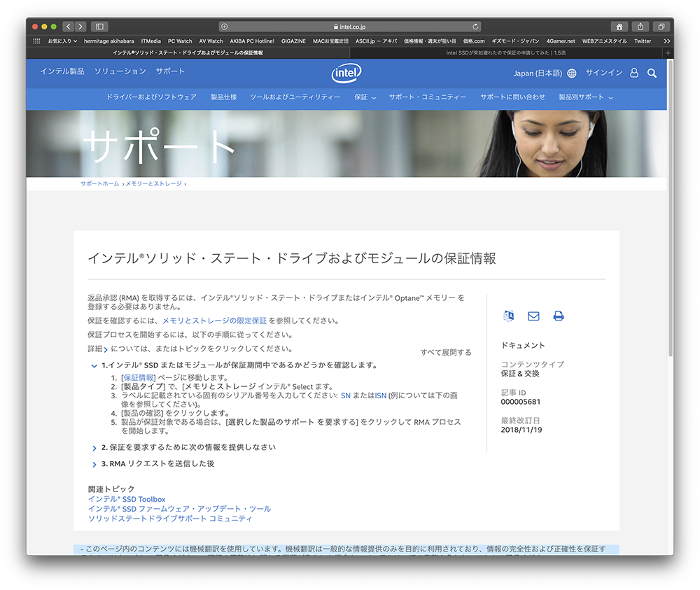
Task: Click the page vertical scrollbar
Action: 670,208
